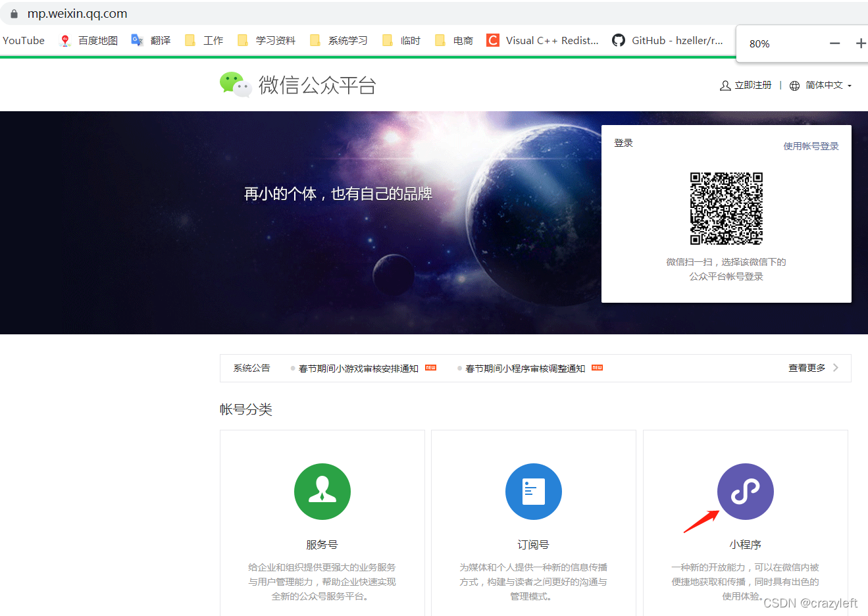The image size is (868, 616).
Task: Open the 百度地图 bookmark icon
Action: tap(64, 41)
